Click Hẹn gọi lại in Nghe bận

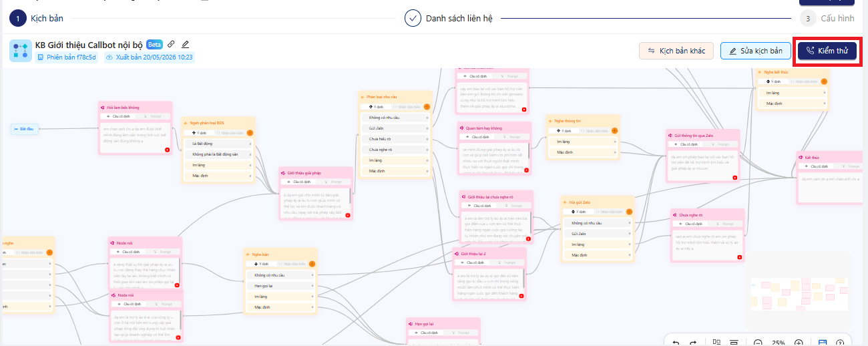click(280, 285)
